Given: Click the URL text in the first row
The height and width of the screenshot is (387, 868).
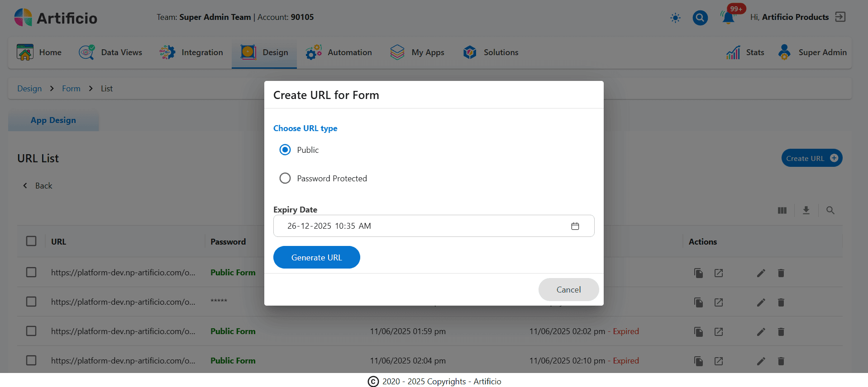Looking at the screenshot, I should coord(123,272).
